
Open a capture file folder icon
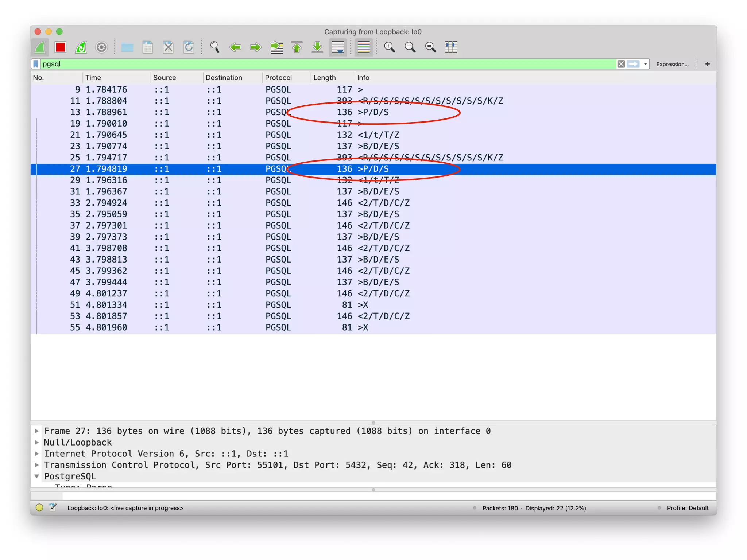click(x=127, y=47)
